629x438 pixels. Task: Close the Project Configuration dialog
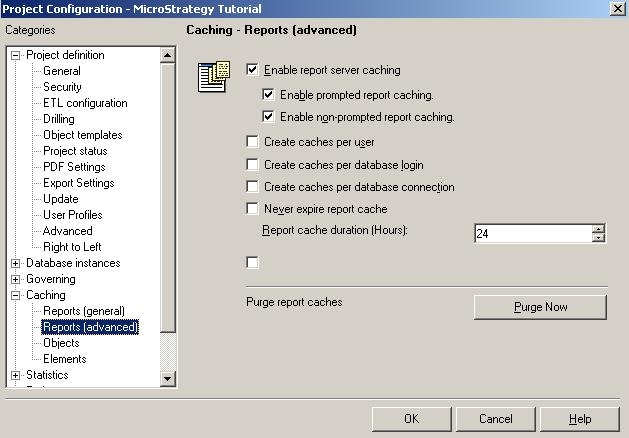617,8
